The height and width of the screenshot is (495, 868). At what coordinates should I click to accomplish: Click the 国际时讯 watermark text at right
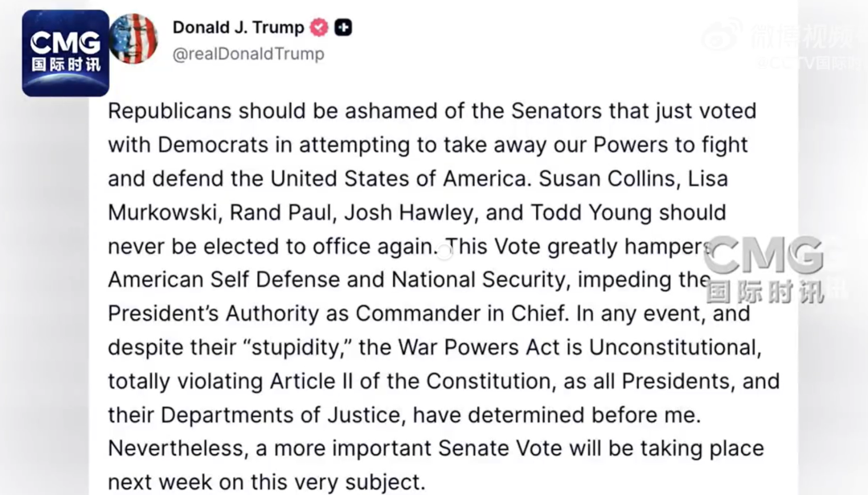(x=764, y=291)
